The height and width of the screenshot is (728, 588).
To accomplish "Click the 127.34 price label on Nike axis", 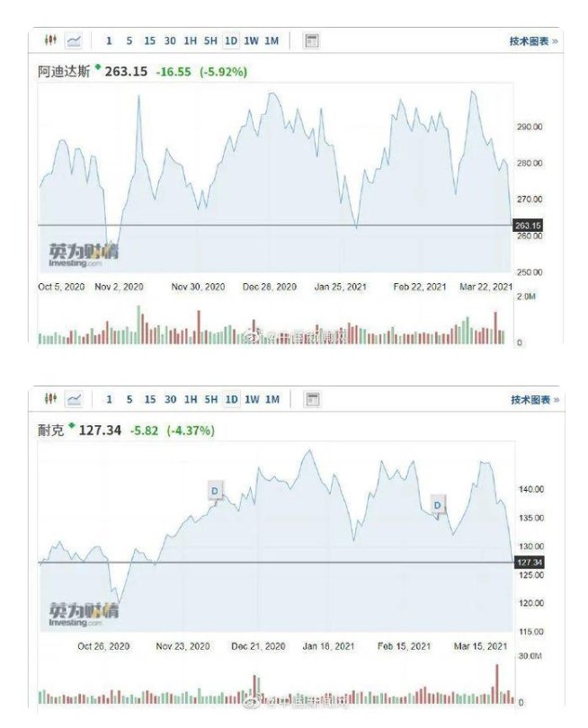I will [529, 562].
